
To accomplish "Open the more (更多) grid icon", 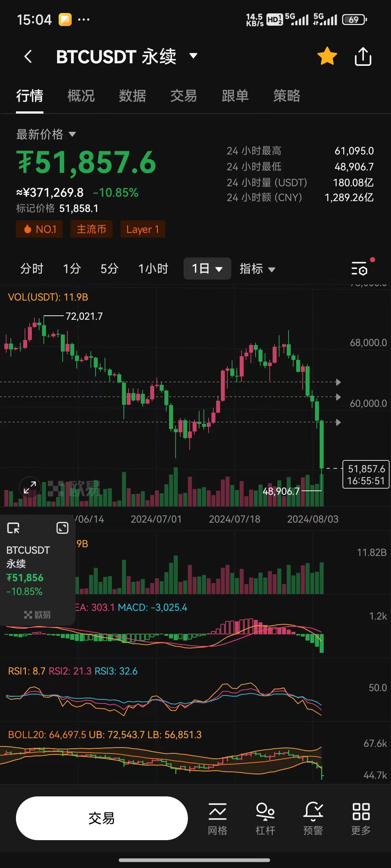I will pos(361,819).
